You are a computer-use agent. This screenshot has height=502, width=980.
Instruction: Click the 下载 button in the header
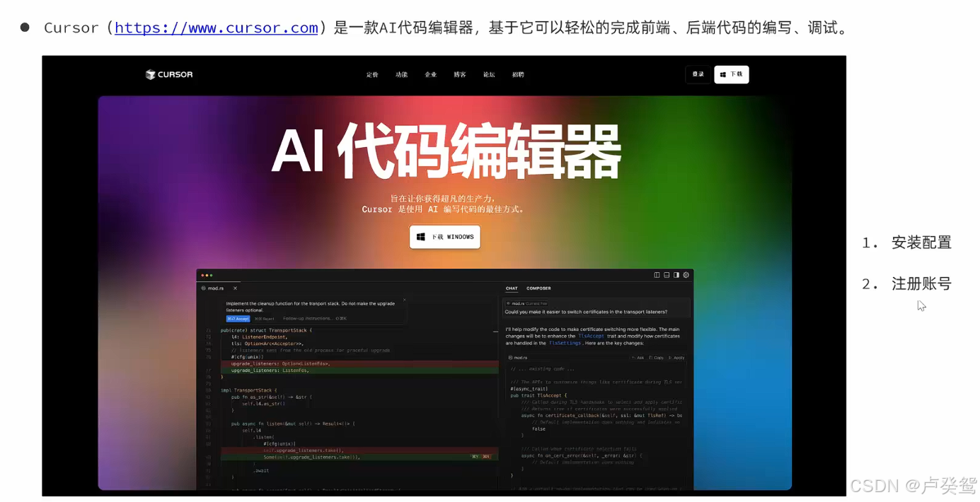click(x=732, y=74)
